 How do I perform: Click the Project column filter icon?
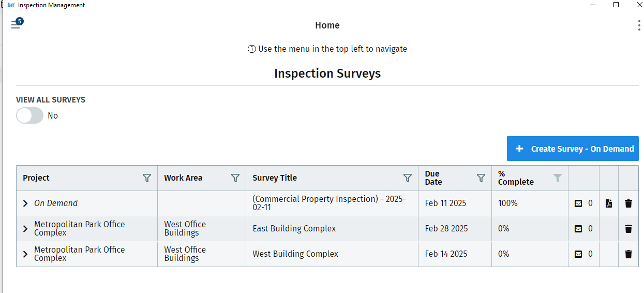pos(147,178)
